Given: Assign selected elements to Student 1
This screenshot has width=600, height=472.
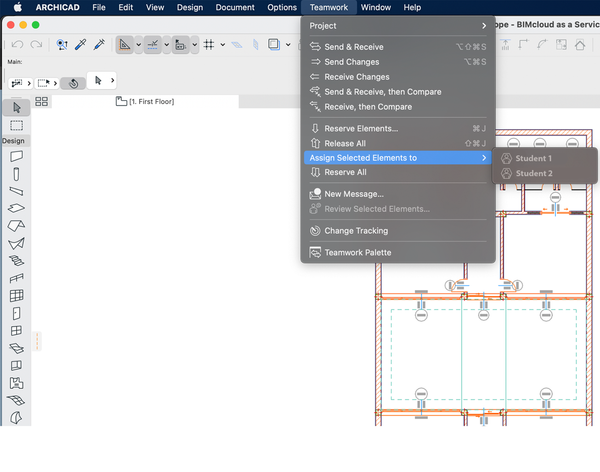Looking at the screenshot, I should coord(533,158).
